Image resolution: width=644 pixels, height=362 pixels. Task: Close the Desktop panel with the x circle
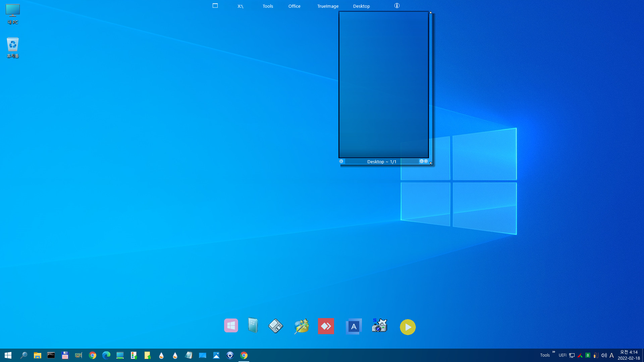click(426, 161)
